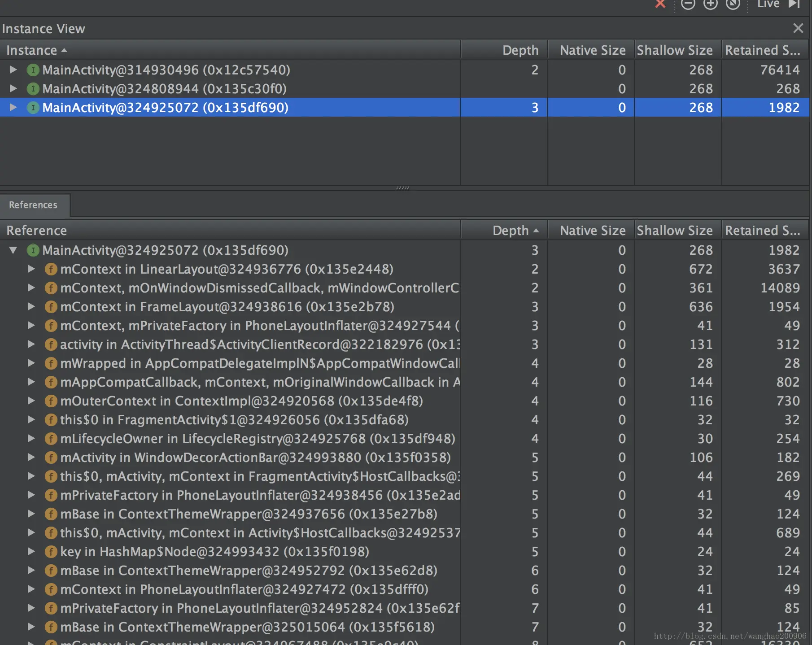Click field icon of mOnWindowDismissedCallback row
Image resolution: width=812 pixels, height=645 pixels.
coord(51,288)
